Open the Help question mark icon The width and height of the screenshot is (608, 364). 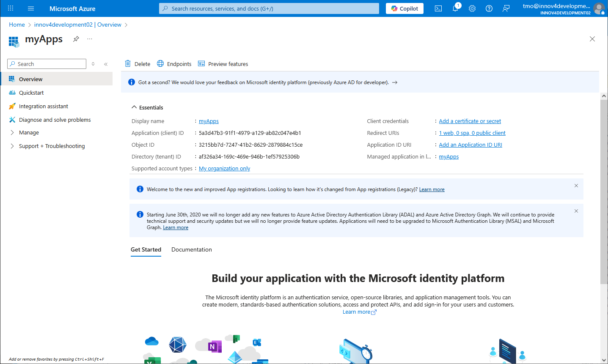tap(489, 8)
